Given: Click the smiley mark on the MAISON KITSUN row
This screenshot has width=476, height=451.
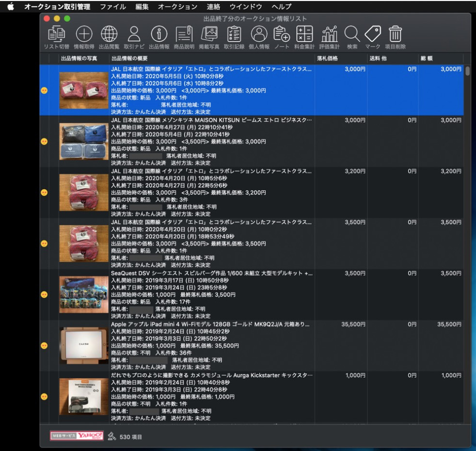Looking at the screenshot, I should (x=44, y=142).
